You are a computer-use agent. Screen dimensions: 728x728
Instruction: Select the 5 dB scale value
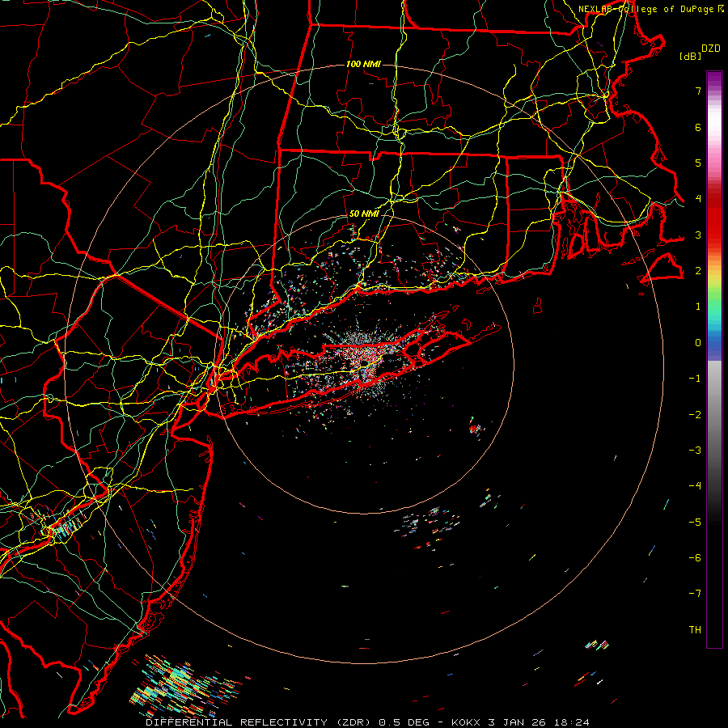[698, 163]
